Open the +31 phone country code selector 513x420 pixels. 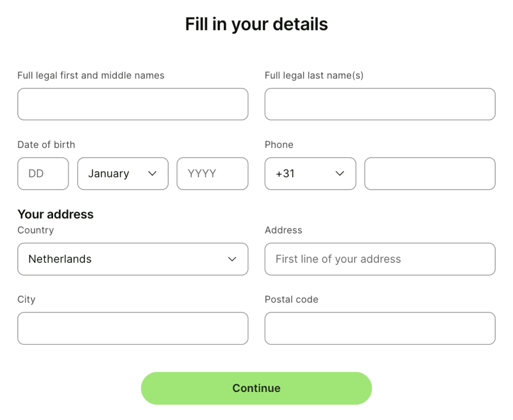[310, 173]
